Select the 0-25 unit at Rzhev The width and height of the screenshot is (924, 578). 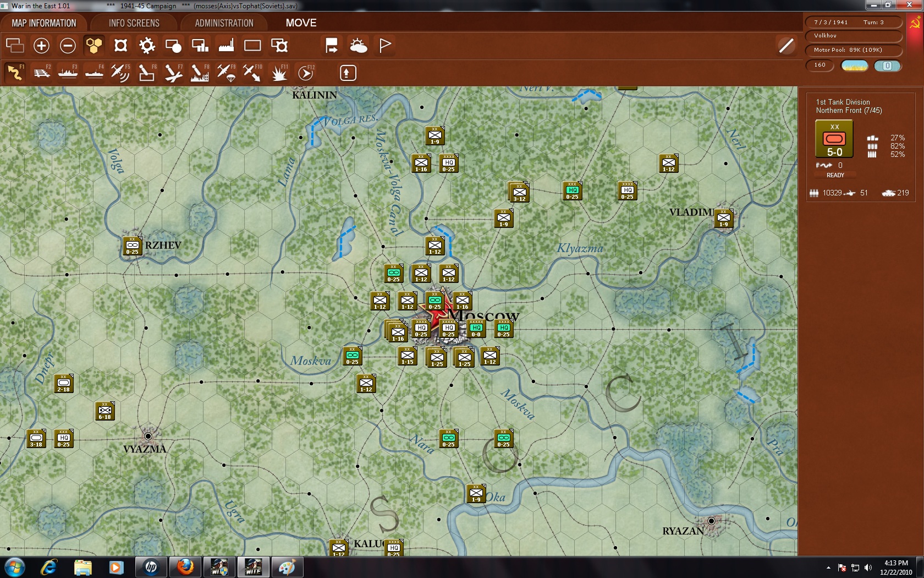point(132,246)
